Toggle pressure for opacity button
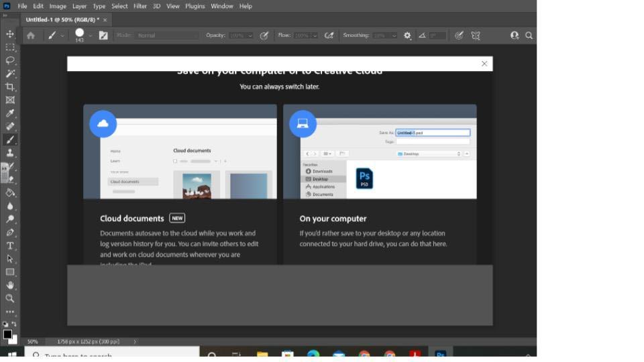 [x=264, y=36]
